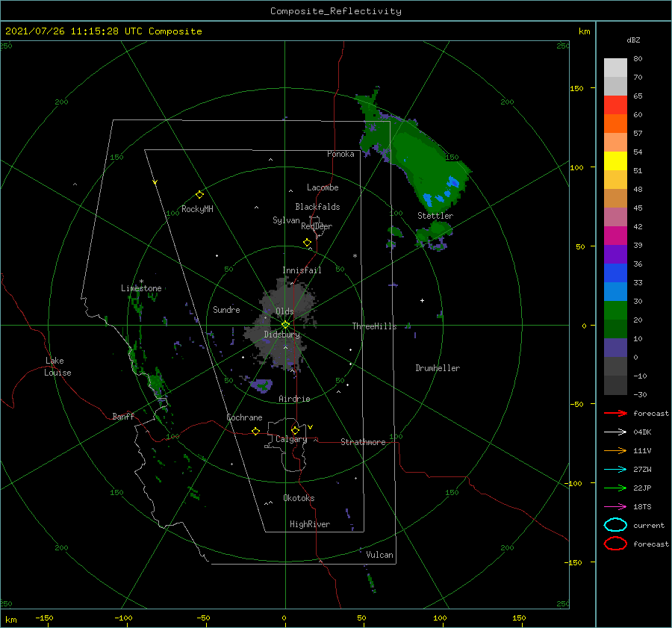The height and width of the screenshot is (628, 672).
Task: Click the cyan current ellipse icon
Action: (x=615, y=525)
